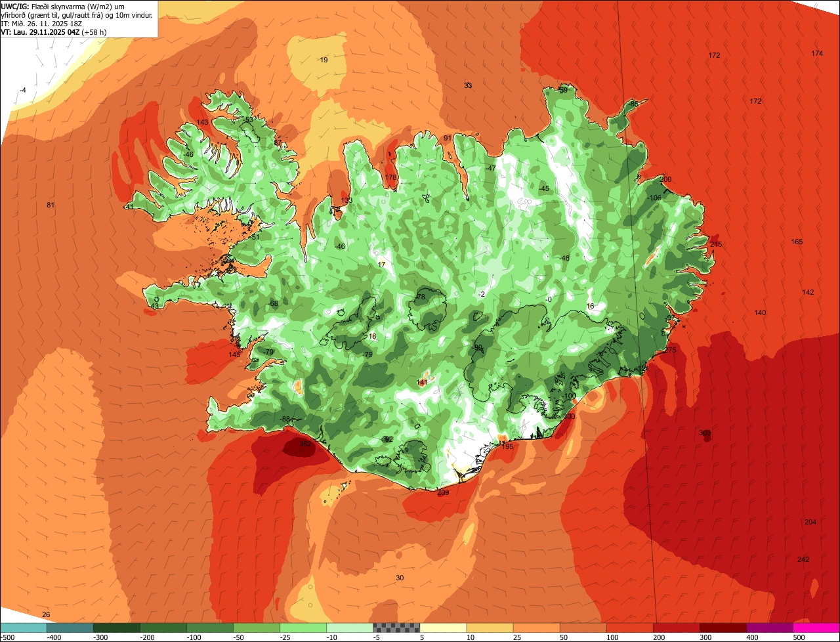Click the '275' value on the southeast coast

point(670,350)
